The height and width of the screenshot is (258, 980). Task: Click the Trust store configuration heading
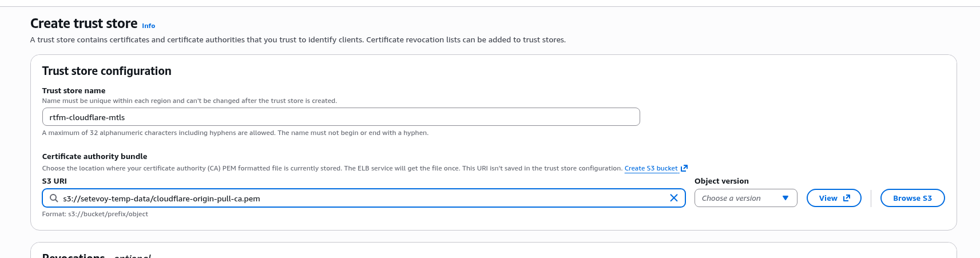coord(106,71)
